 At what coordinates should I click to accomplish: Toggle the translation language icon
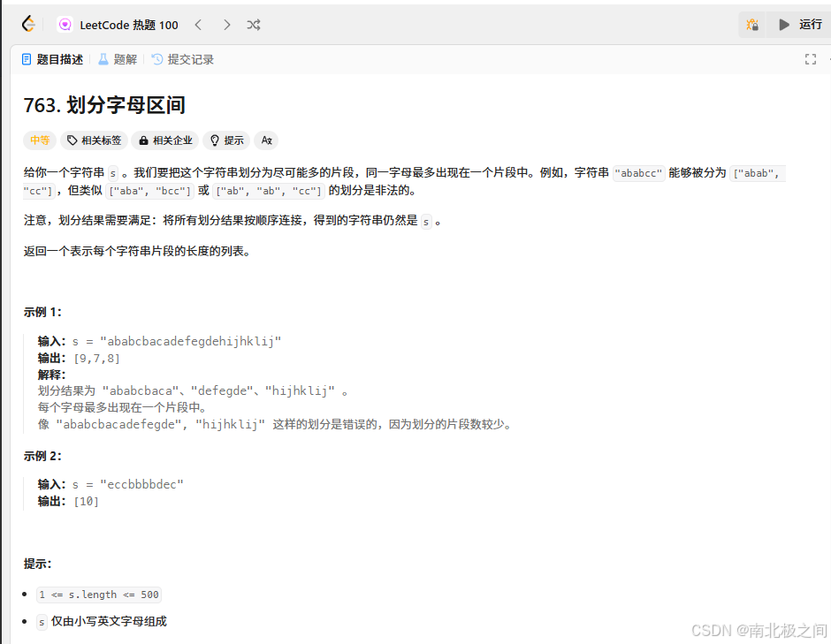267,140
